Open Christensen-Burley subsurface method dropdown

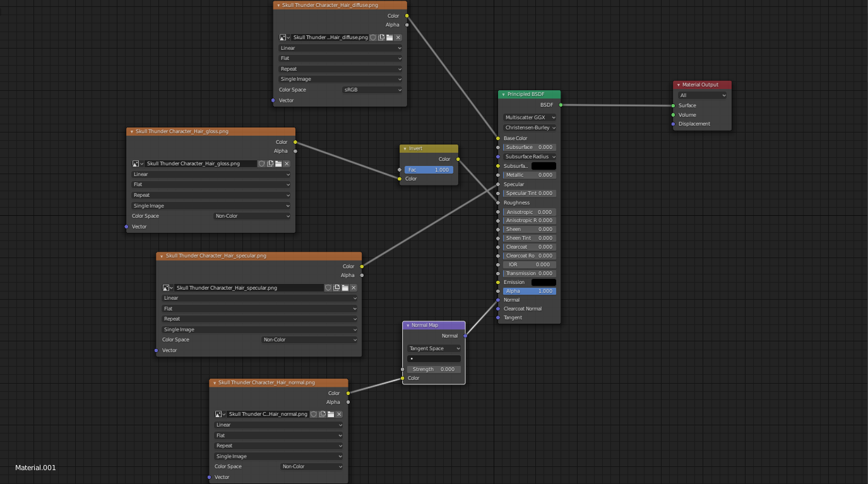530,127
